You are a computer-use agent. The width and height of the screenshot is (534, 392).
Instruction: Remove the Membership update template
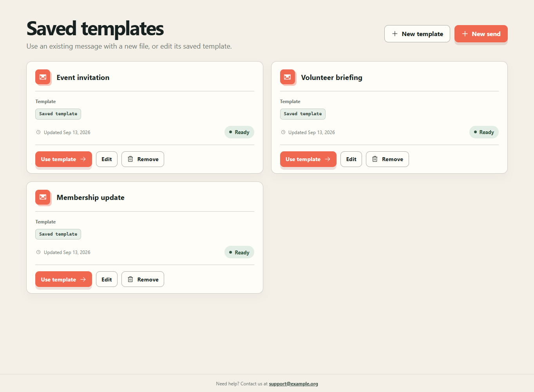point(143,279)
